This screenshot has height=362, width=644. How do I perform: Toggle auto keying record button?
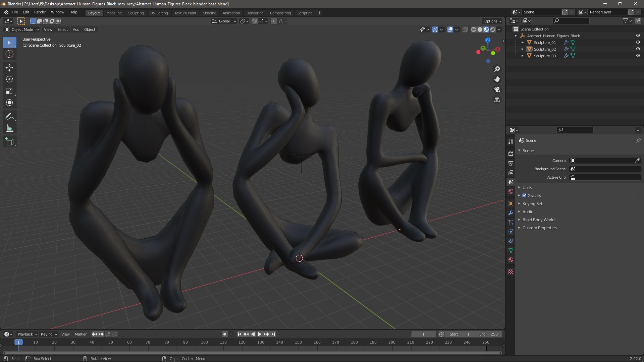225,334
